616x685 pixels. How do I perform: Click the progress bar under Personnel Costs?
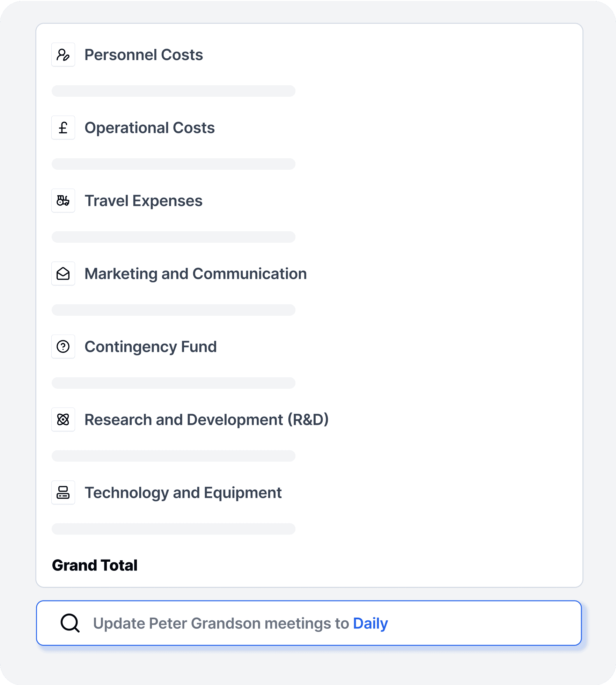click(x=174, y=91)
